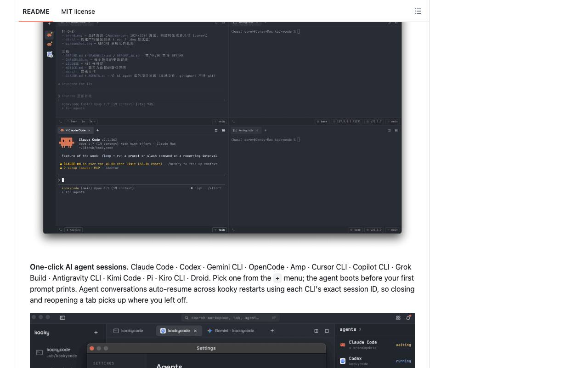Toggle the kooky sidebar panel icon

62,317
